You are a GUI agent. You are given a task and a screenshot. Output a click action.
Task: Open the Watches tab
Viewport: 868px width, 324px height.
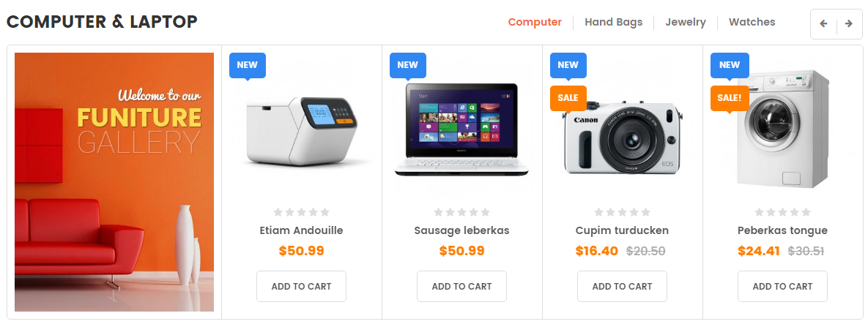coord(752,22)
